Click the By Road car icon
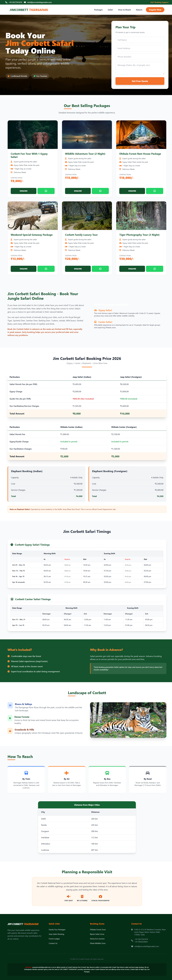Screen dimensions: 172x980 [x=148, y=773]
